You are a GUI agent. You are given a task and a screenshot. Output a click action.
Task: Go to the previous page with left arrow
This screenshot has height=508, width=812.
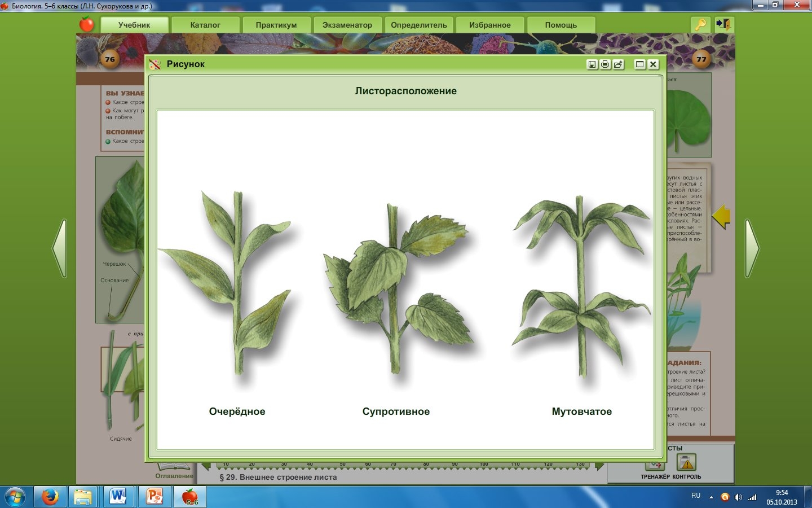(60, 248)
